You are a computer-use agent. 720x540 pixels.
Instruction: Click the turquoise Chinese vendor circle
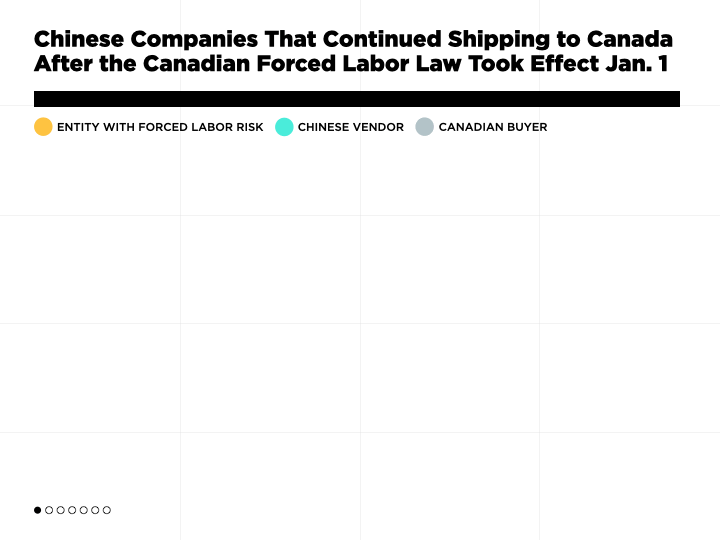click(x=284, y=127)
